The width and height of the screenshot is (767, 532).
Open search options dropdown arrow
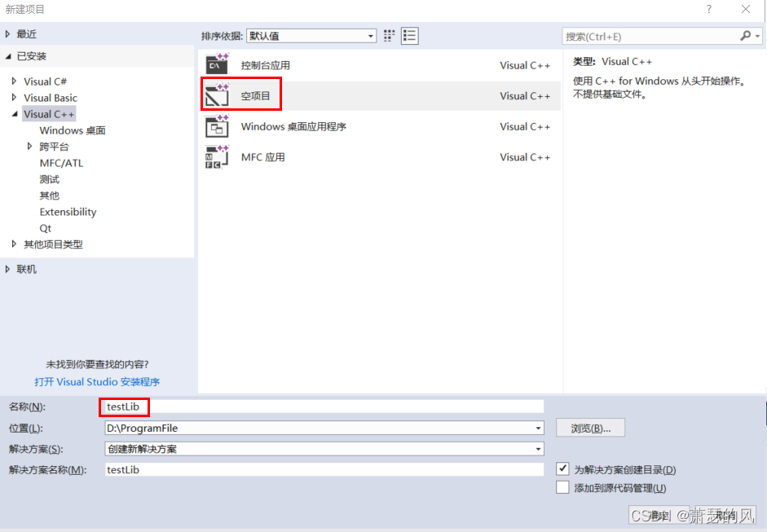point(757,36)
